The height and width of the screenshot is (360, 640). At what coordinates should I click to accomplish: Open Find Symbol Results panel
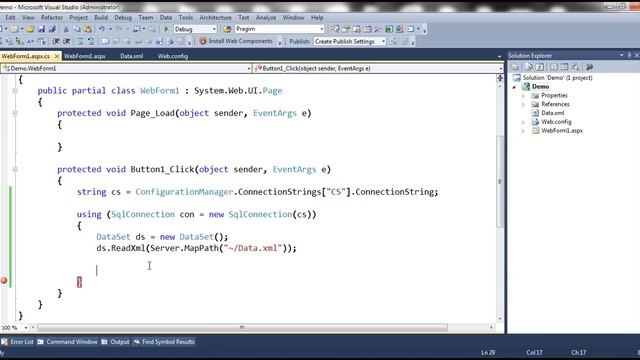click(164, 342)
